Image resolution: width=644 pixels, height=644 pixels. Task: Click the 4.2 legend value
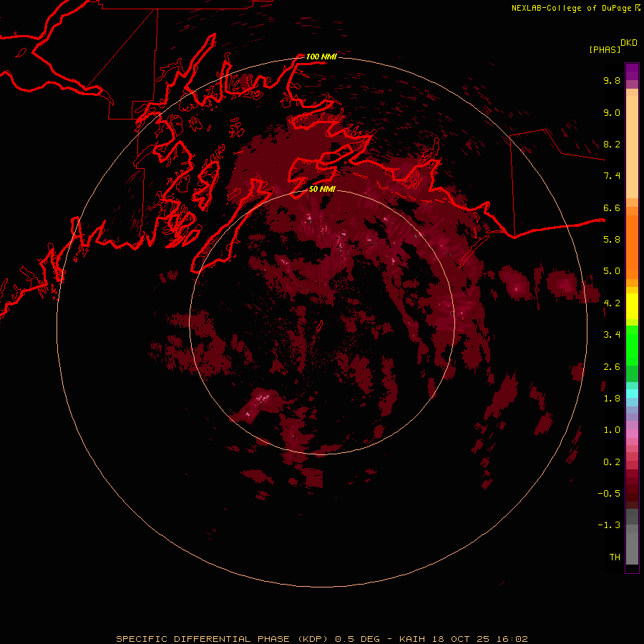click(612, 303)
